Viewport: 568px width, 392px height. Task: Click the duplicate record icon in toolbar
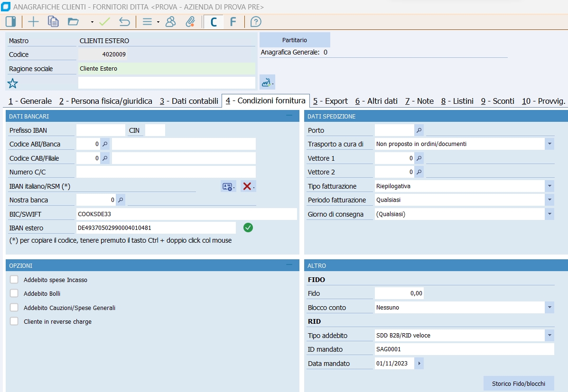(53, 22)
